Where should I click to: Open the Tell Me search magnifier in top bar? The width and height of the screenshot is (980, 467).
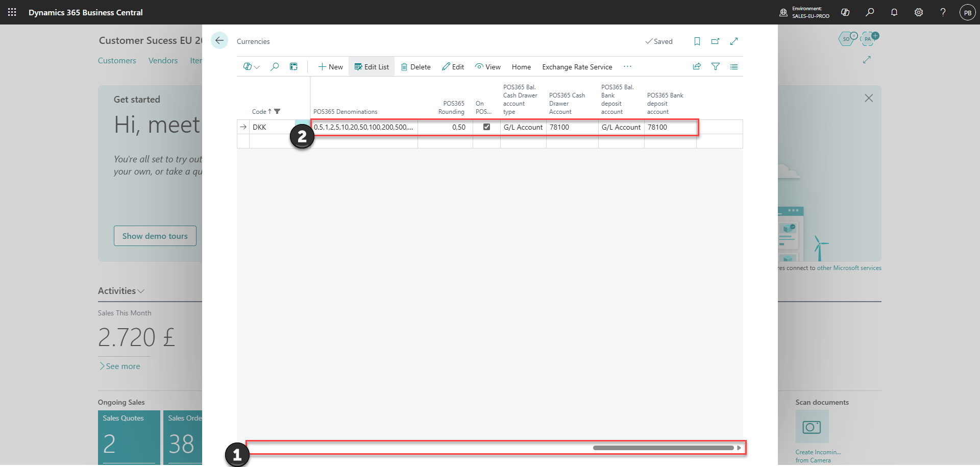[x=870, y=12]
